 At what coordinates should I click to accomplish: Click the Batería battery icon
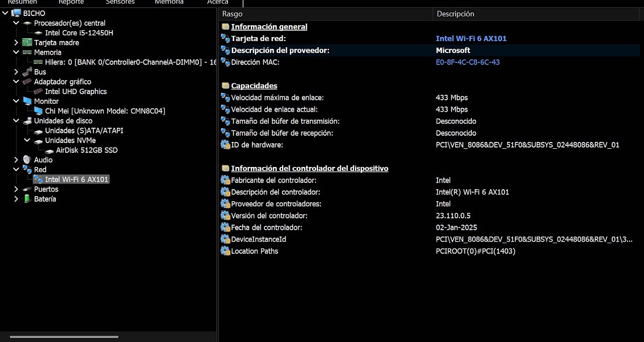point(27,199)
